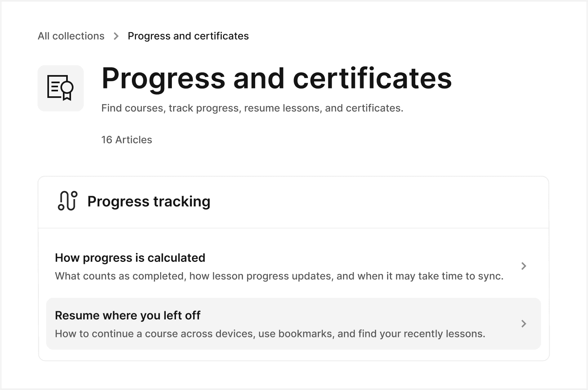This screenshot has width=588, height=390.
Task: Click the Progress and certificates page title
Action: pos(276,78)
